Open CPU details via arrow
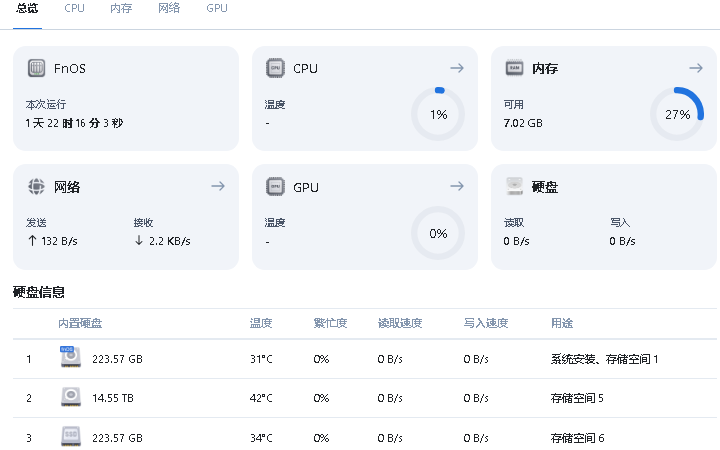This screenshot has height=450, width=720. pos(457,68)
